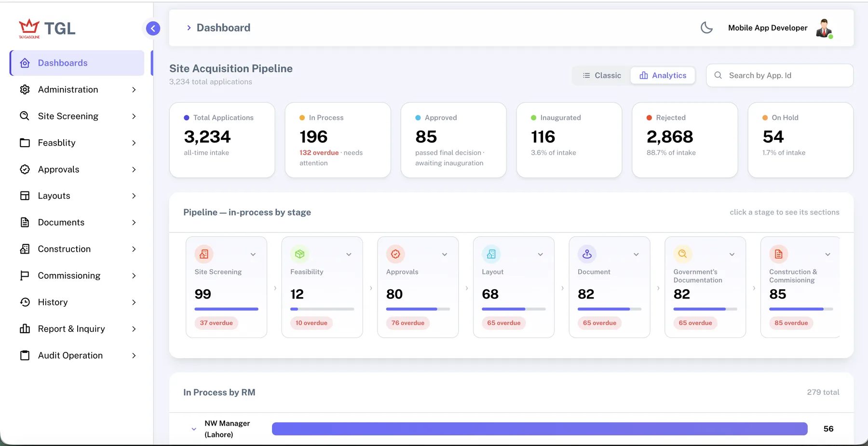Click the Layouts grid icon
868x446 pixels.
(25, 196)
